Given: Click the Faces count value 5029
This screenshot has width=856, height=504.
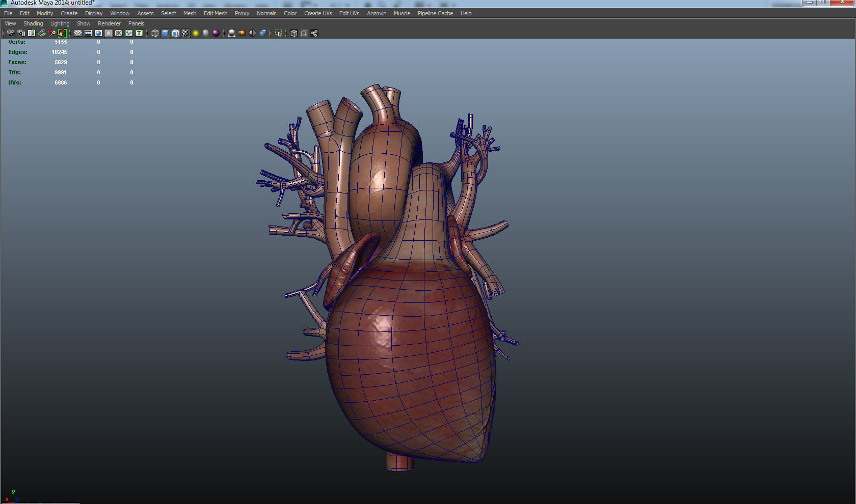Looking at the screenshot, I should coord(61,62).
